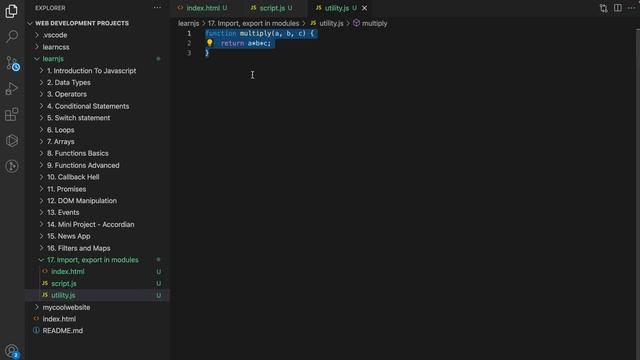Open README.md file
Viewport: 640px width, 360px height.
62,331
